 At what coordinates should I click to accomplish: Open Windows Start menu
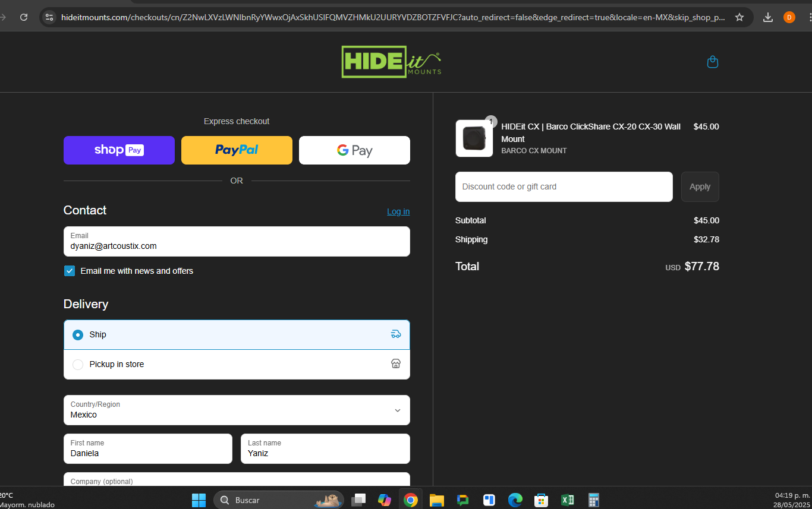[x=199, y=500]
